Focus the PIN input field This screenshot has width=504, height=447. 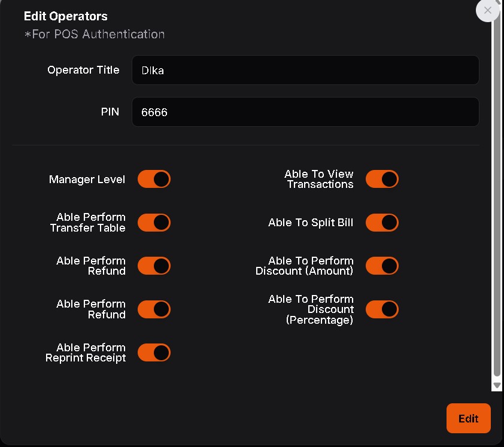(x=305, y=112)
